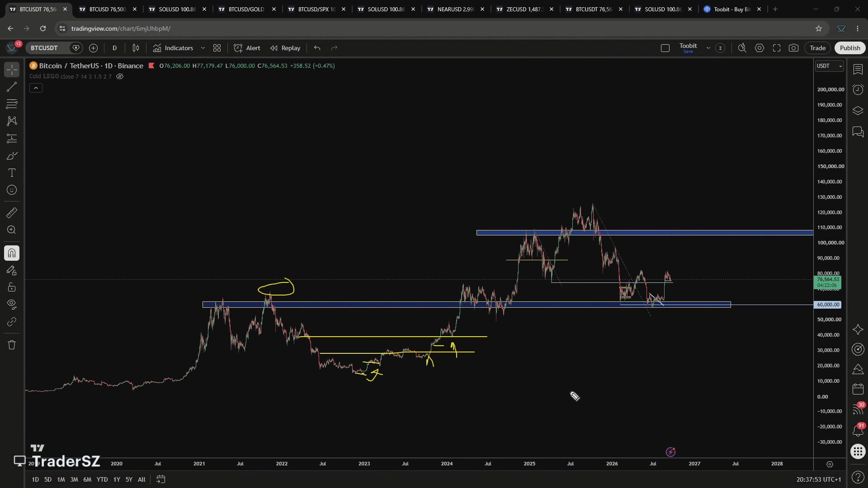Select the patterns drawing tool

tap(12, 121)
